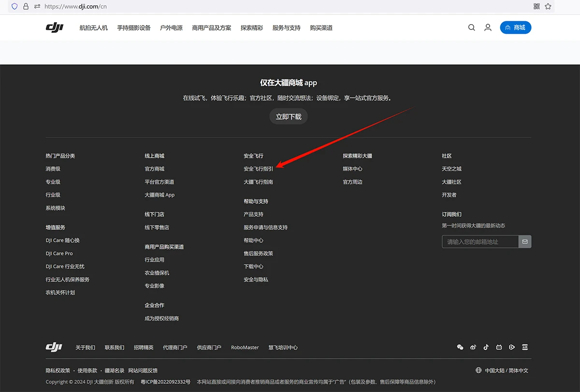The image size is (580, 392).
Task: Open the 下载中心 link
Action: point(254,266)
